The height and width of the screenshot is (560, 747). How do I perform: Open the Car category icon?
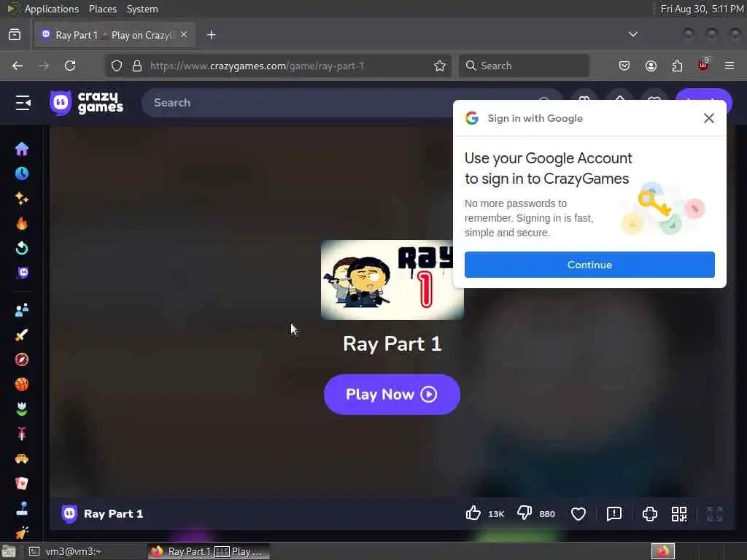click(x=22, y=459)
